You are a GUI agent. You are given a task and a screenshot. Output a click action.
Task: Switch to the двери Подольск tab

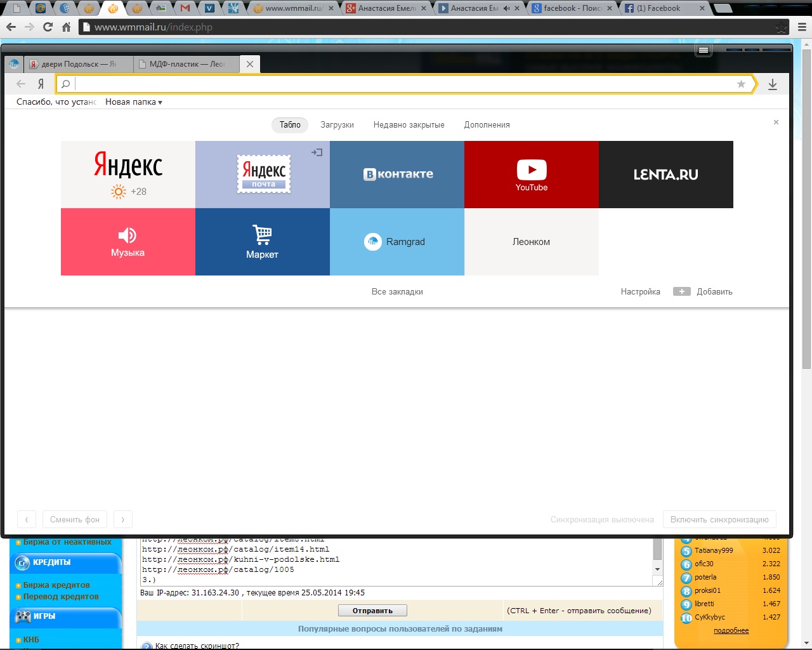click(x=78, y=64)
